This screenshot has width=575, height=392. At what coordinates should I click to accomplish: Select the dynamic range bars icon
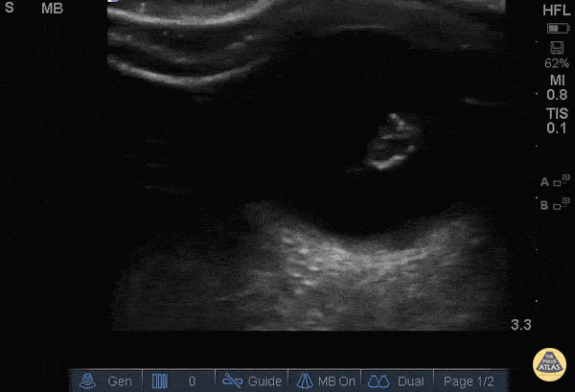click(x=160, y=380)
